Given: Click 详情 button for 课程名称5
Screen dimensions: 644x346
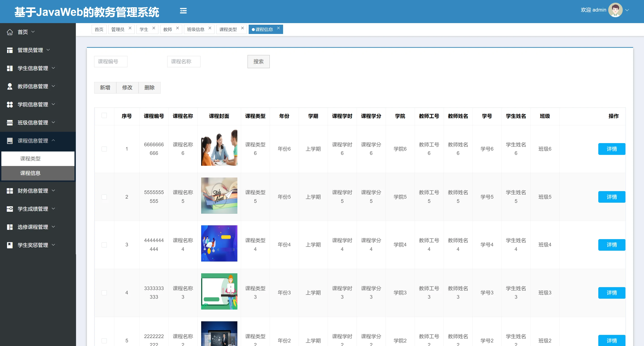Looking at the screenshot, I should [x=611, y=197].
